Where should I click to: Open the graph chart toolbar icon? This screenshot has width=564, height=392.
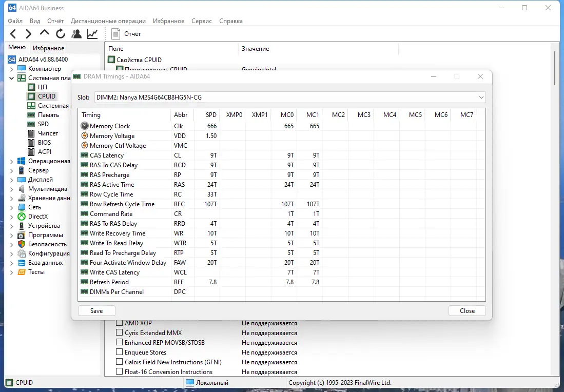(92, 34)
